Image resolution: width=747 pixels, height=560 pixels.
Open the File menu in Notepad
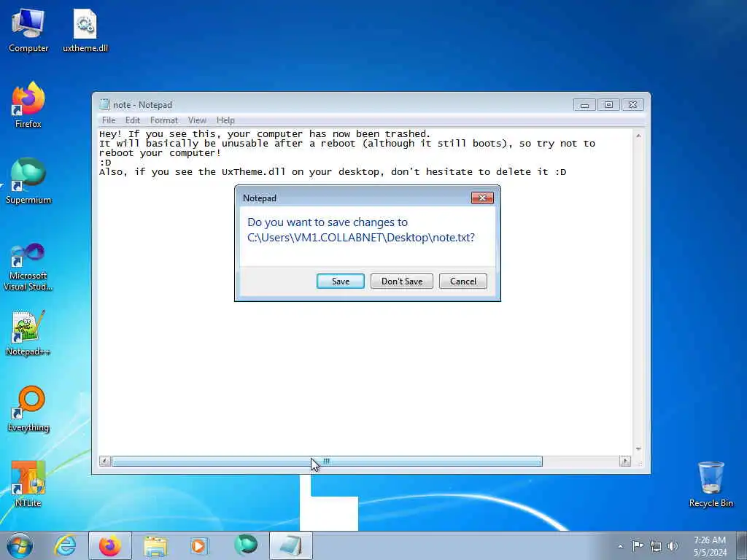(x=109, y=120)
